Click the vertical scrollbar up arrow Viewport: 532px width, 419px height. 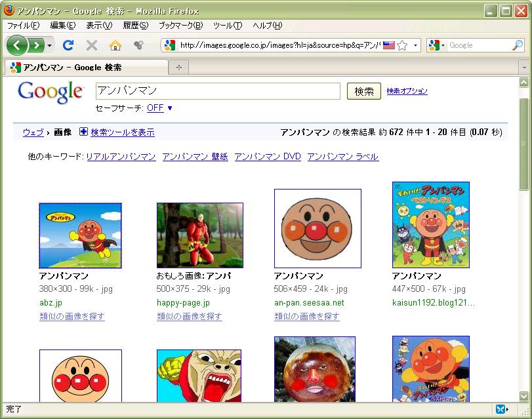point(524,82)
